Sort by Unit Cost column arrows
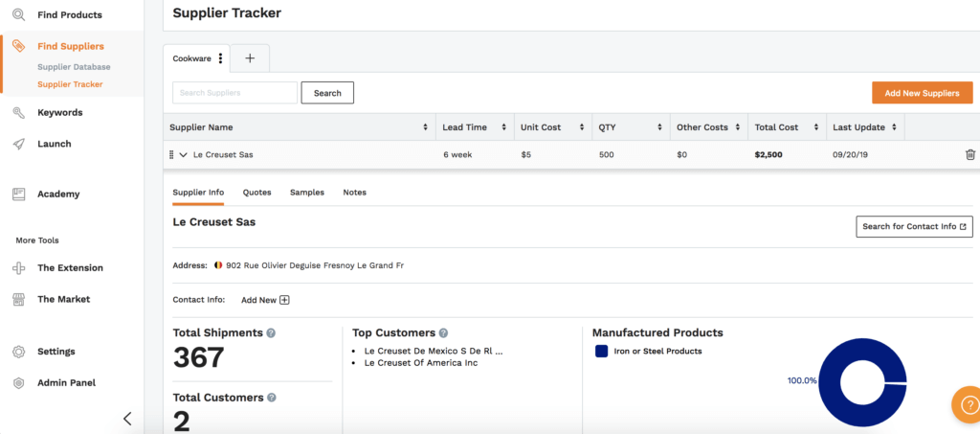Image resolution: width=980 pixels, height=434 pixels. pos(582,127)
